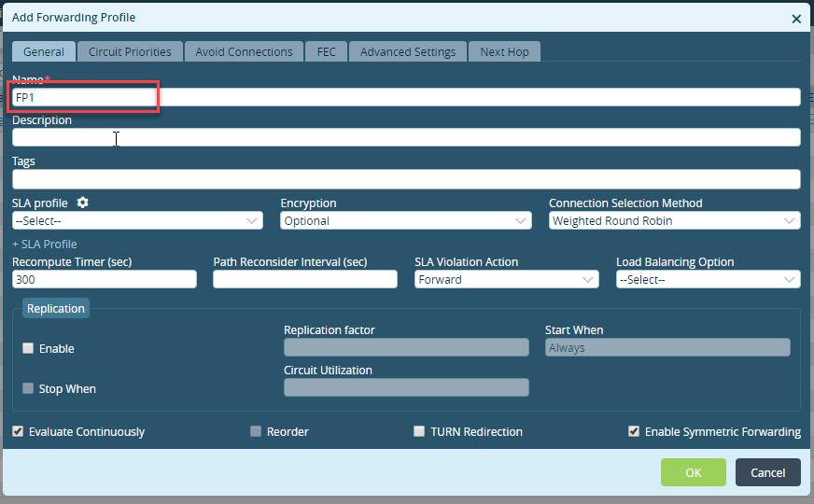Open Connection Selection Method dropdown
The height and width of the screenshot is (504, 814).
click(x=674, y=220)
